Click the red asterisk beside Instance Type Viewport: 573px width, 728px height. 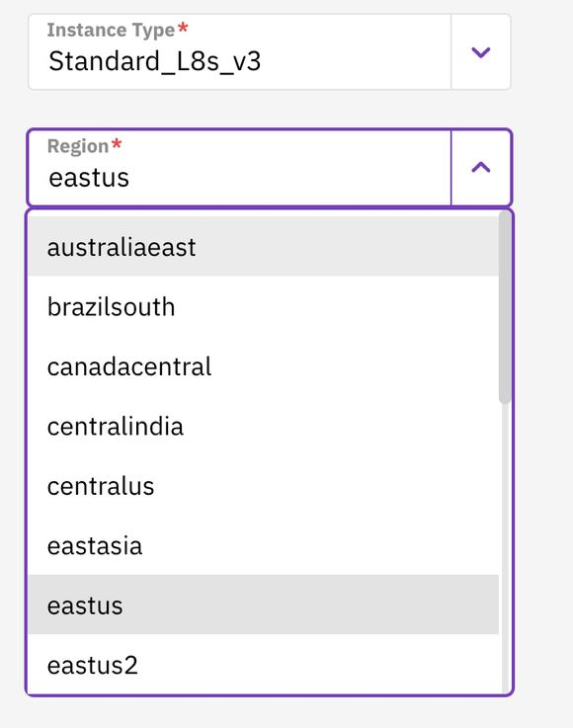point(183,28)
